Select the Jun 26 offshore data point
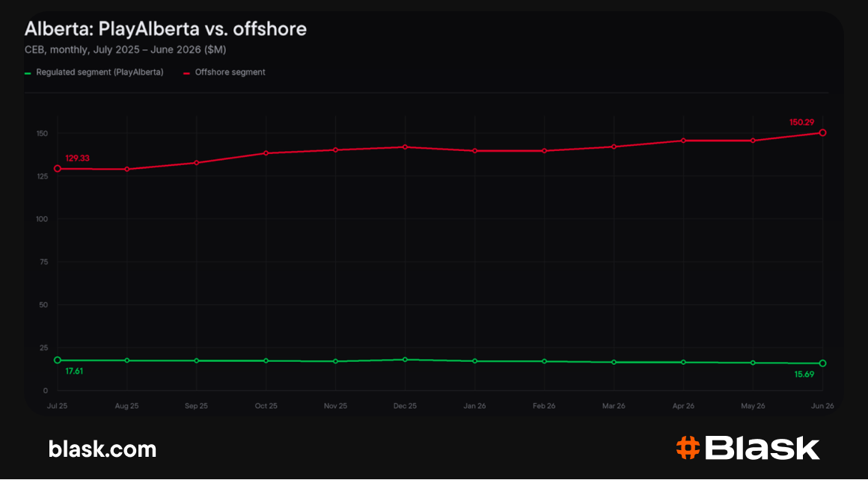 coord(822,133)
